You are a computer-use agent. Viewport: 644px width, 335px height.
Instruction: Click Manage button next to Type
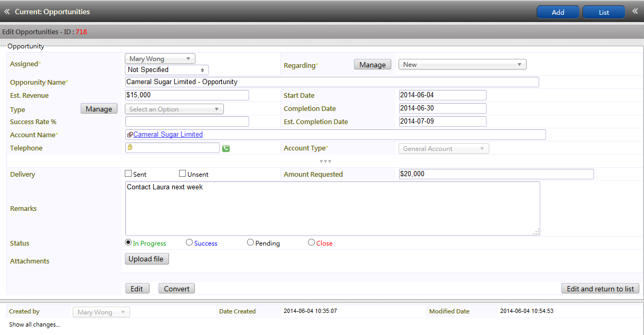point(99,109)
